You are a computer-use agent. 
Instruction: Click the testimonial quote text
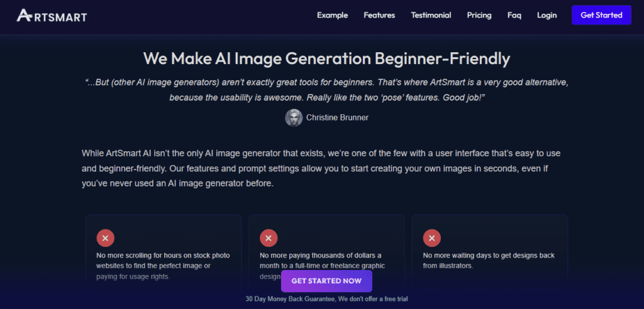tap(326, 90)
